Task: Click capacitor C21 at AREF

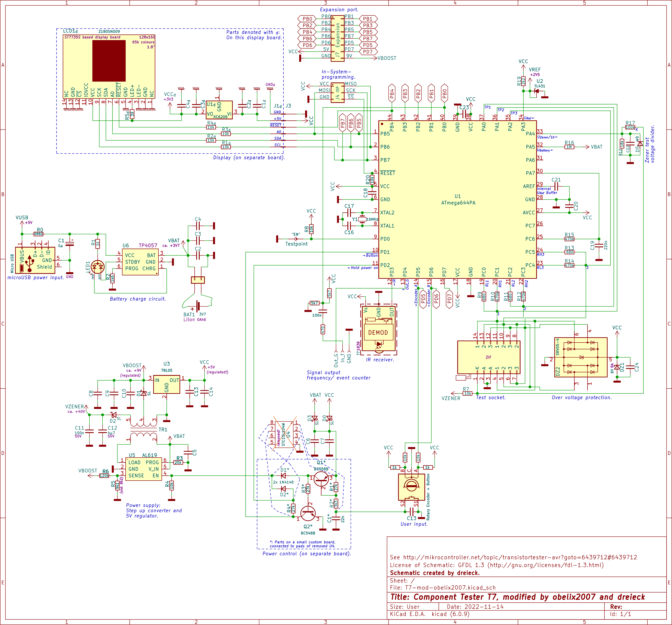Action: pyautogui.click(x=556, y=186)
